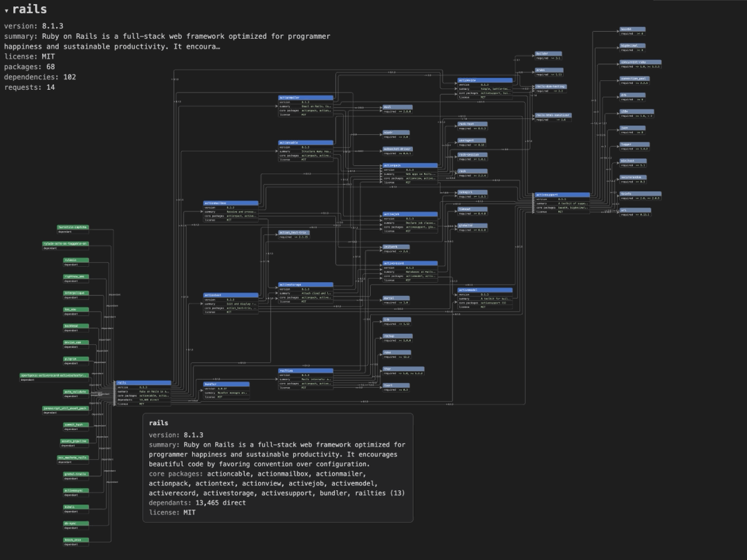Click the irb dependency node
The image size is (747, 560).
click(x=397, y=321)
